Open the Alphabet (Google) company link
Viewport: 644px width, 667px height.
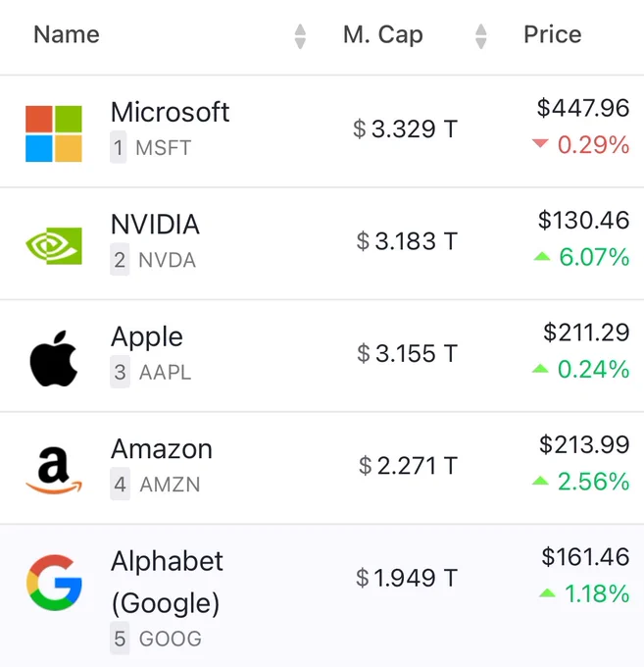pos(167,583)
